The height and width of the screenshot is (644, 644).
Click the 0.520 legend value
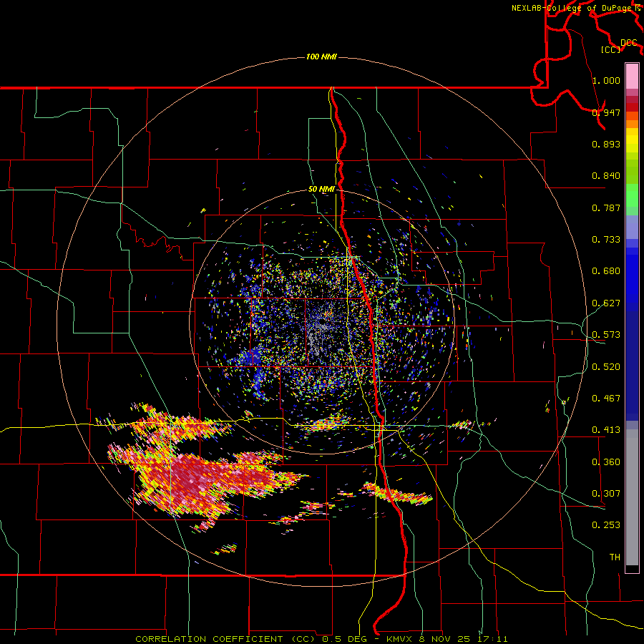pos(606,367)
